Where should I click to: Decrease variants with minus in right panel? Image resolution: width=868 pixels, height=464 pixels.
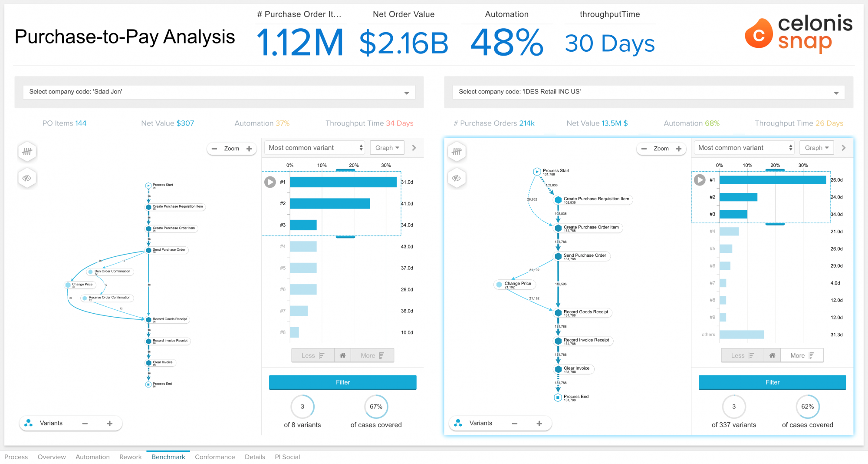tap(514, 423)
